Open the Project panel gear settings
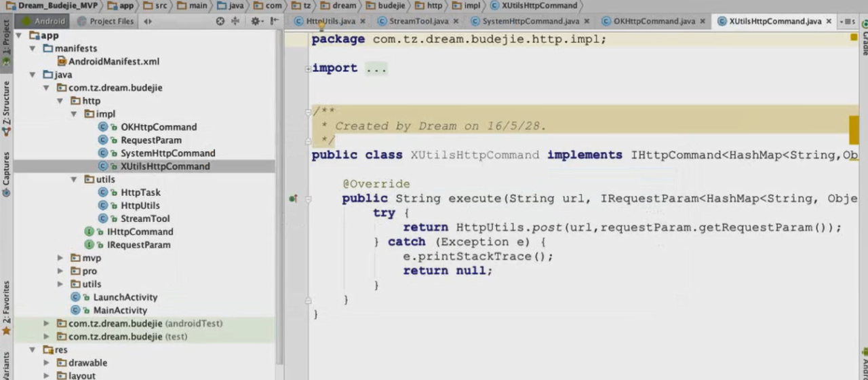This screenshot has width=868, height=380. coord(256,21)
